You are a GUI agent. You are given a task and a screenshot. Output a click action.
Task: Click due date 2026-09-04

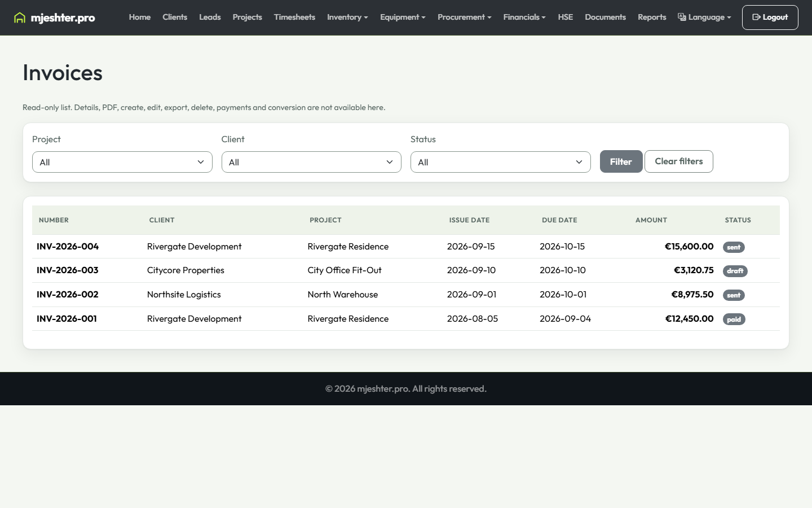[x=566, y=319]
